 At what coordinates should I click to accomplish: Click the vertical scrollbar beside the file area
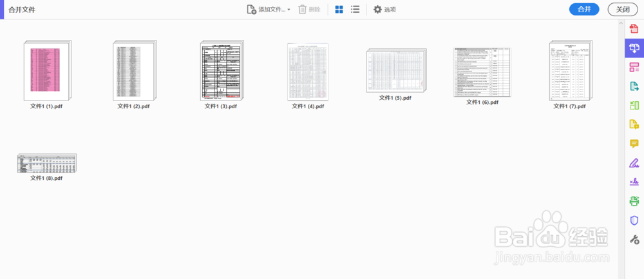click(621, 149)
